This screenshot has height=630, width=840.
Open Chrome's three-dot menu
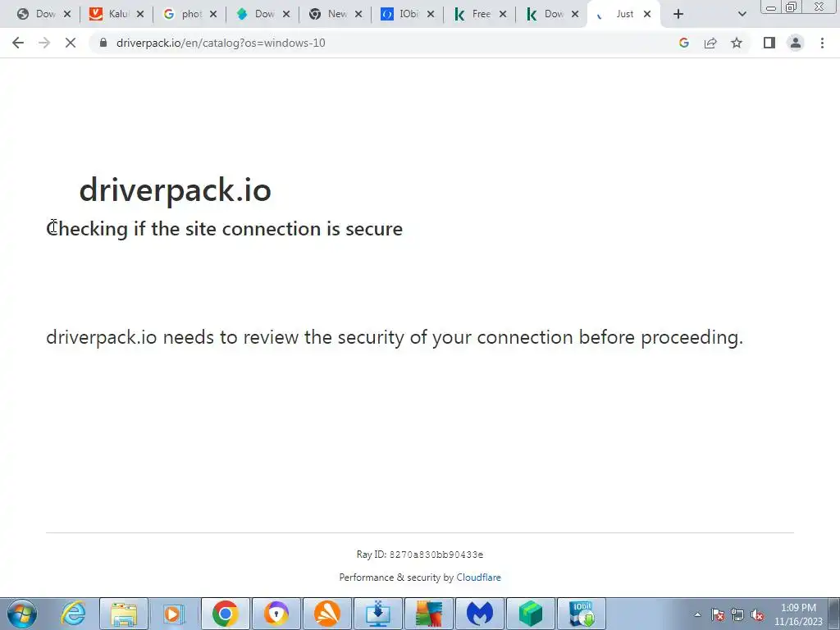pyautogui.click(x=822, y=43)
